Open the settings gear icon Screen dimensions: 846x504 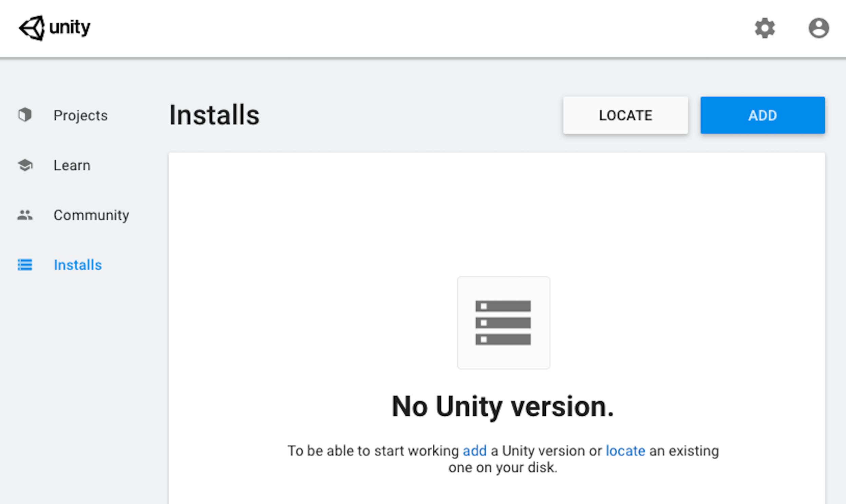765,28
